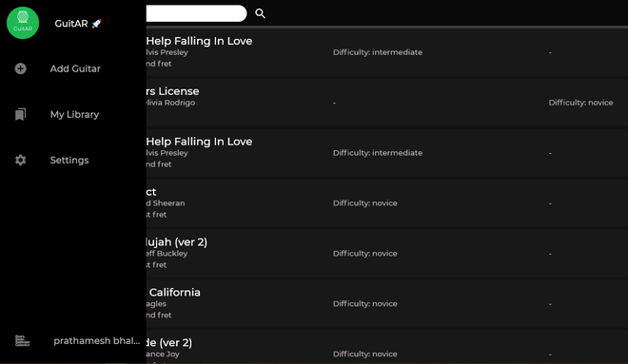Open the My Library menu item
This screenshot has width=628, height=364.
[73, 114]
